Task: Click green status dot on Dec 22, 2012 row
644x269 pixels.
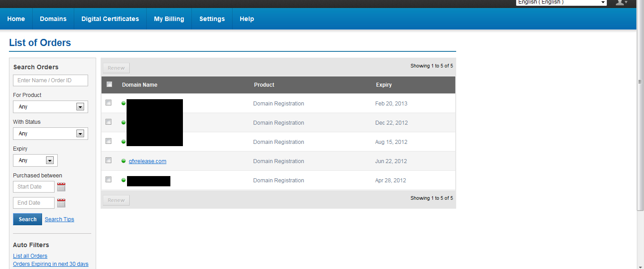Action: coord(124,122)
